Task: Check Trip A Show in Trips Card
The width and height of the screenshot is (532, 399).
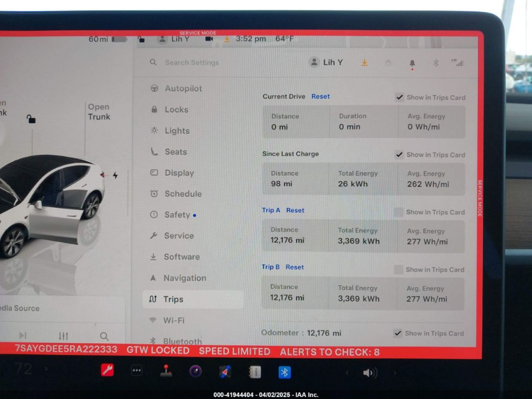Action: (x=399, y=212)
